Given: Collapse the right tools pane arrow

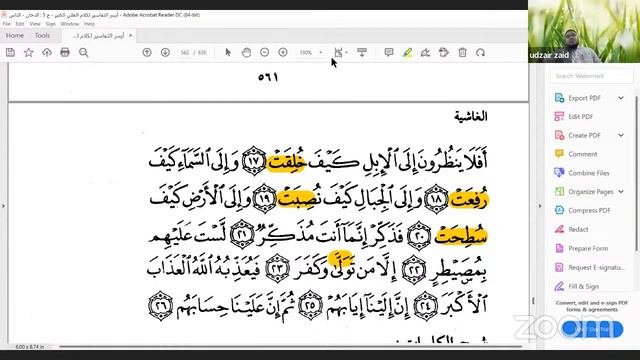Looking at the screenshot, I should (540, 206).
